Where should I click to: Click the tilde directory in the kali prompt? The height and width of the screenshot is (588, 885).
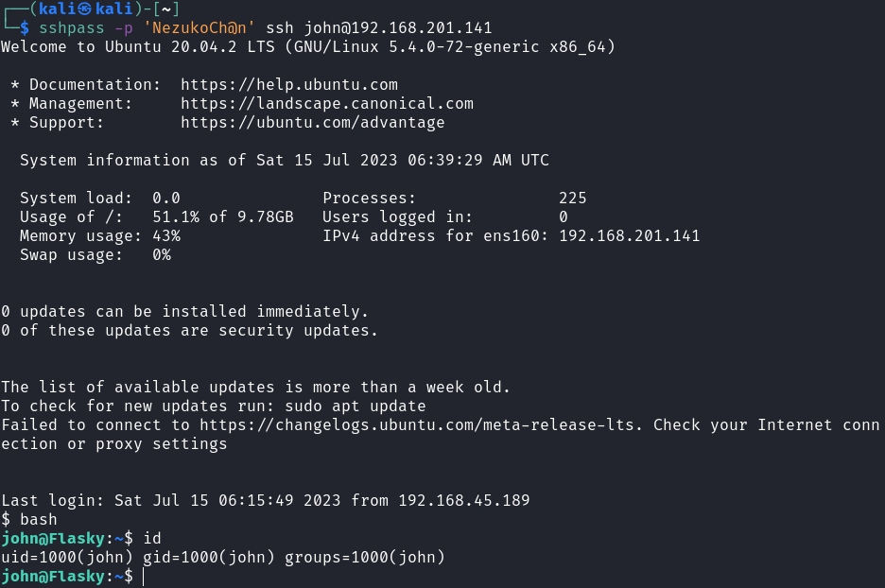click(166, 9)
